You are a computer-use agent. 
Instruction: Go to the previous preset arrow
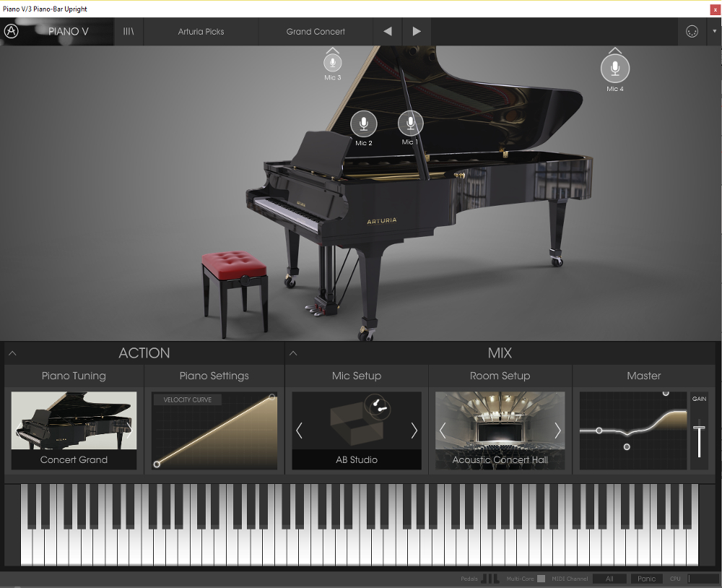388,31
